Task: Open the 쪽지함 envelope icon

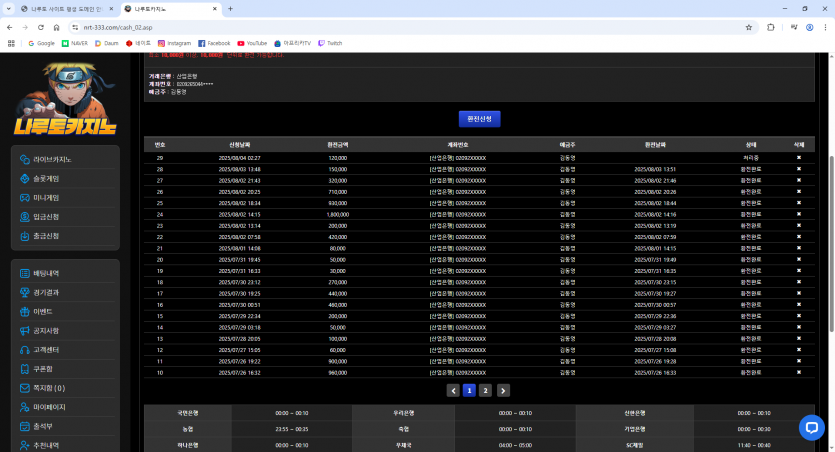Action: (24, 388)
